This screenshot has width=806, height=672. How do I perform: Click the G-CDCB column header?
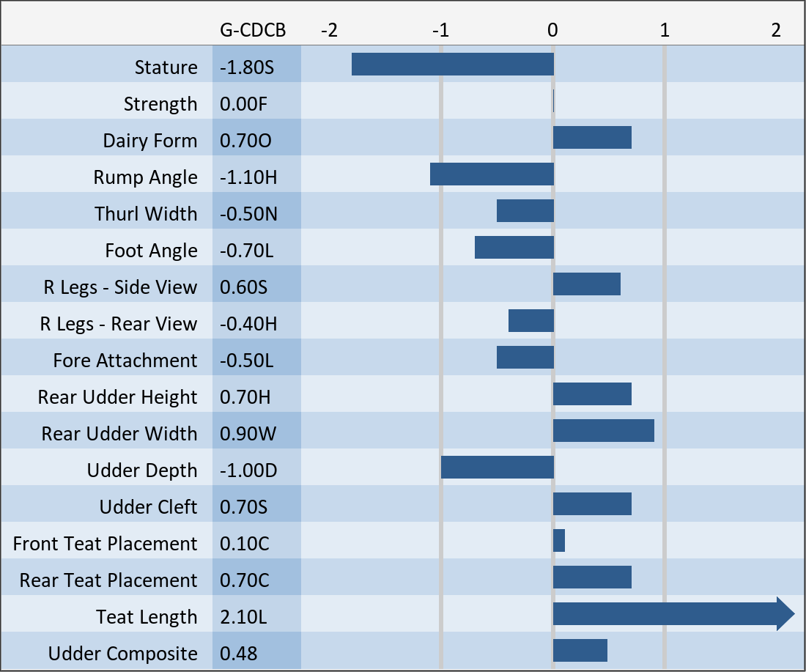point(253,30)
